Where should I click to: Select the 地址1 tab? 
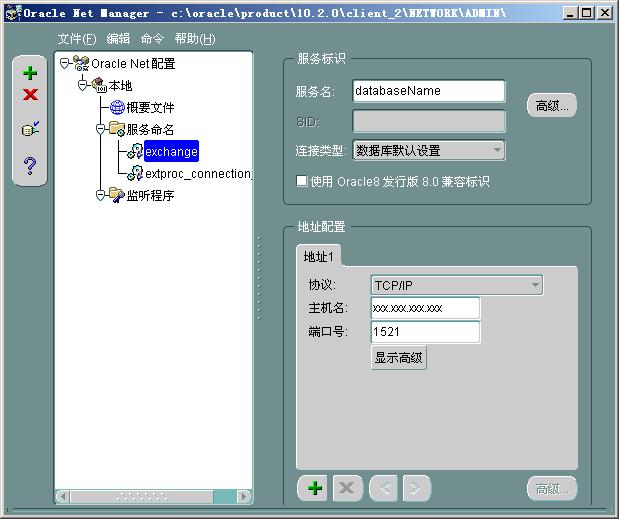(x=319, y=257)
